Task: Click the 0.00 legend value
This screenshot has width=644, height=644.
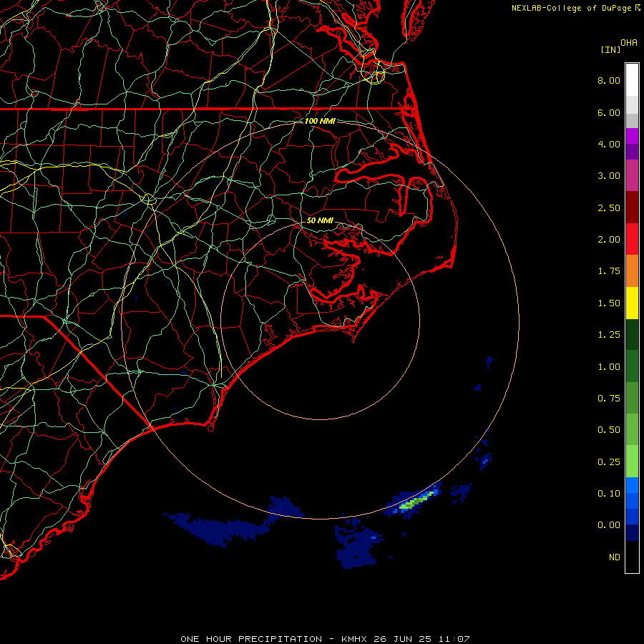Action: [x=609, y=525]
